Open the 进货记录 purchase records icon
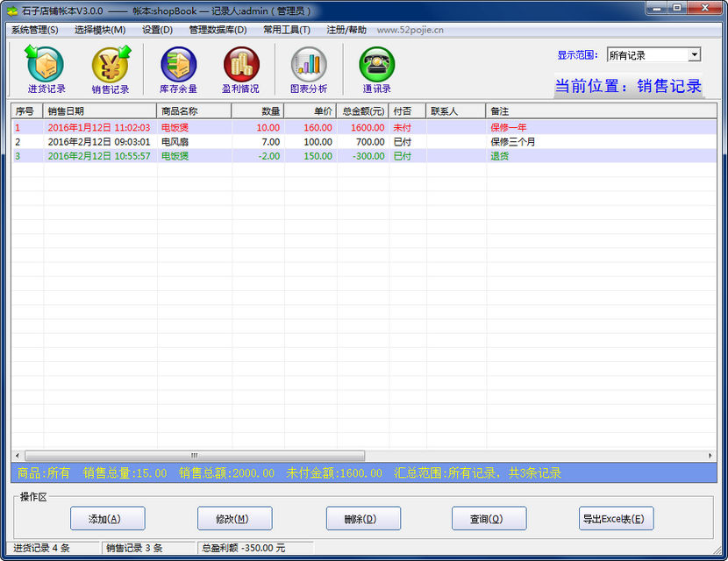 pyautogui.click(x=46, y=69)
